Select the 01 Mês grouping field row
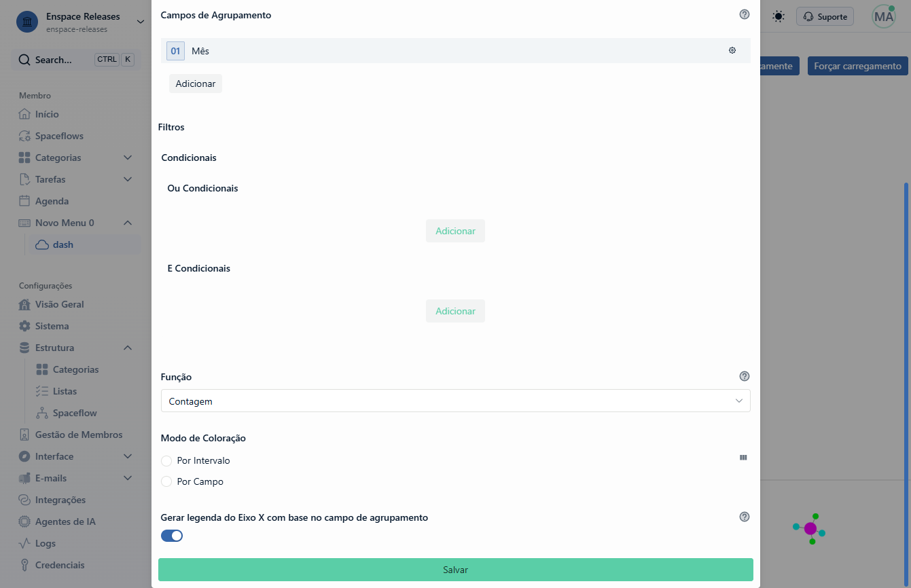 [455, 51]
